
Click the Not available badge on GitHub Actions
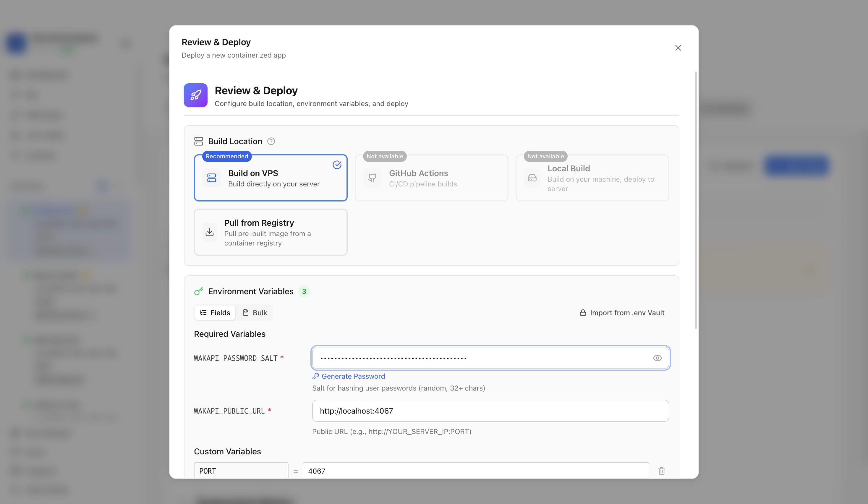[x=385, y=156]
